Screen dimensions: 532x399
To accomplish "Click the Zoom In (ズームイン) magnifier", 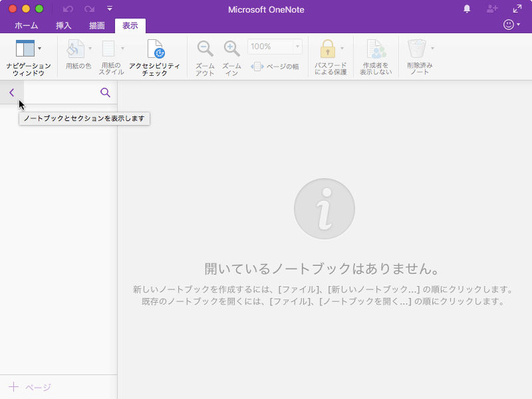I will (x=231, y=49).
